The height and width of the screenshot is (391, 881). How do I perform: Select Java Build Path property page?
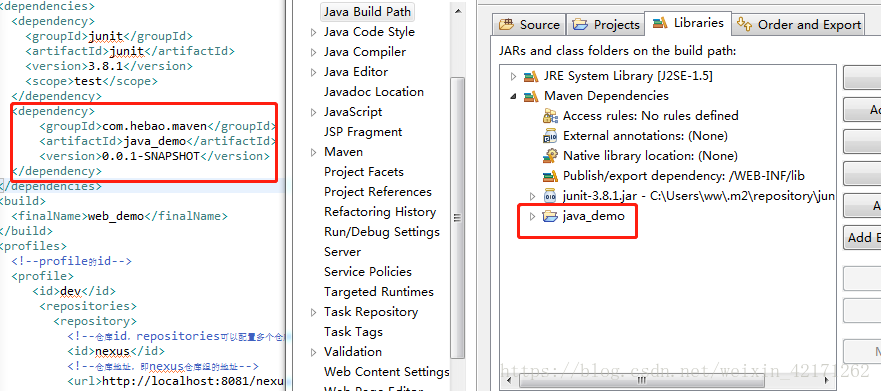click(x=367, y=12)
